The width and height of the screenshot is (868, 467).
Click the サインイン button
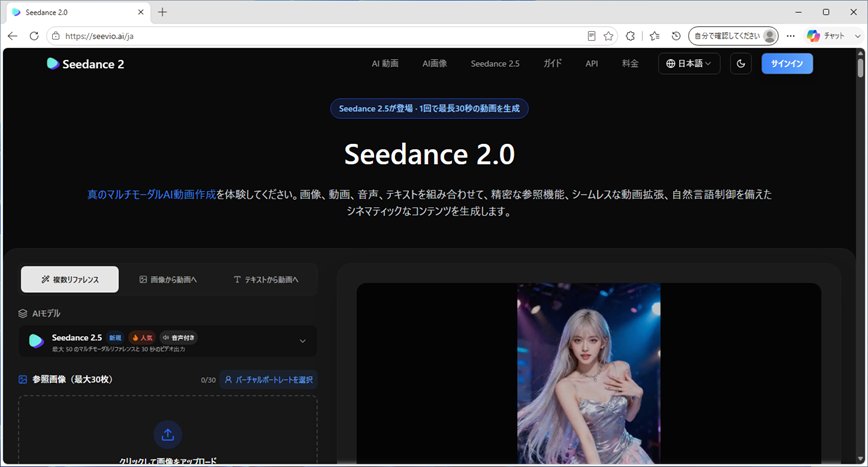tap(787, 64)
